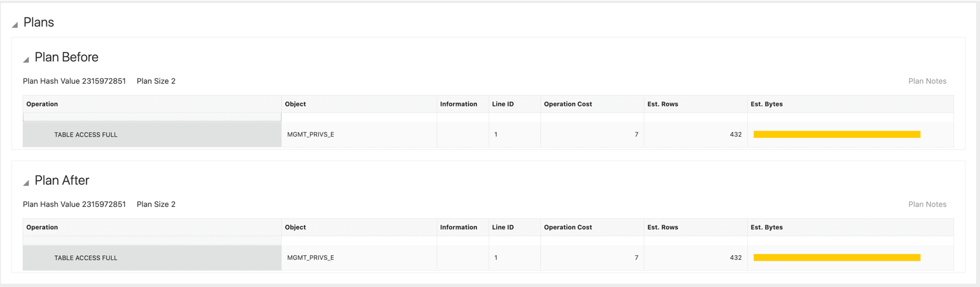The image size is (980, 287).
Task: Click MGMT_PRIVS_E object in Plan Before
Action: click(x=310, y=135)
